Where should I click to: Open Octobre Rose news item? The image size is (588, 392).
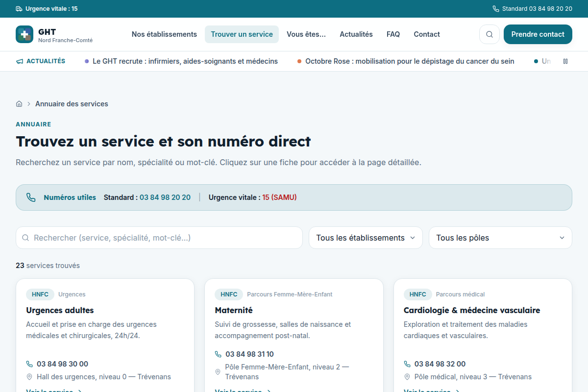coord(406,61)
